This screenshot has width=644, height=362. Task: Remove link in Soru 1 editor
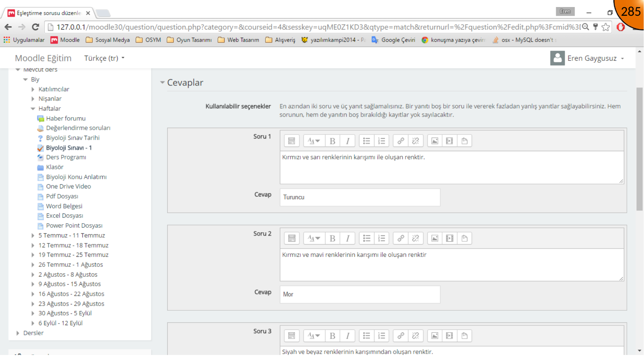[x=416, y=141]
